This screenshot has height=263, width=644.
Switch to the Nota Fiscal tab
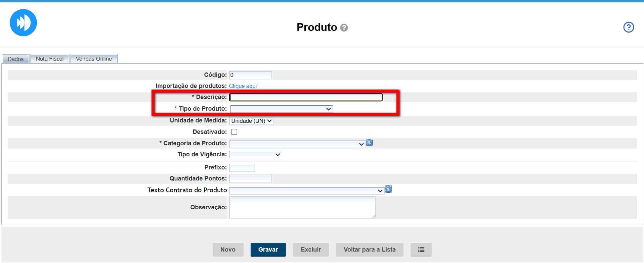50,59
